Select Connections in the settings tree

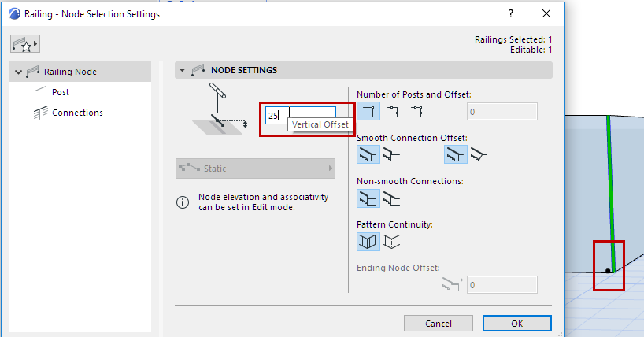(77, 113)
